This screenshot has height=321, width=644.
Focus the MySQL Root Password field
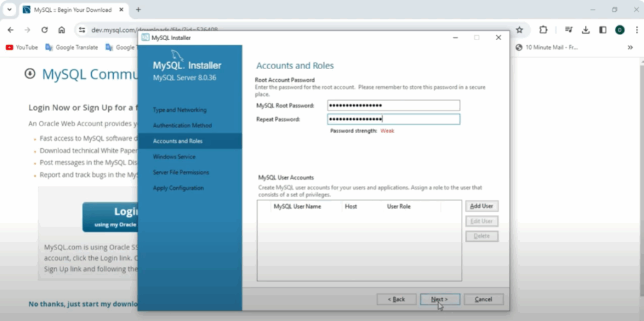pyautogui.click(x=394, y=106)
